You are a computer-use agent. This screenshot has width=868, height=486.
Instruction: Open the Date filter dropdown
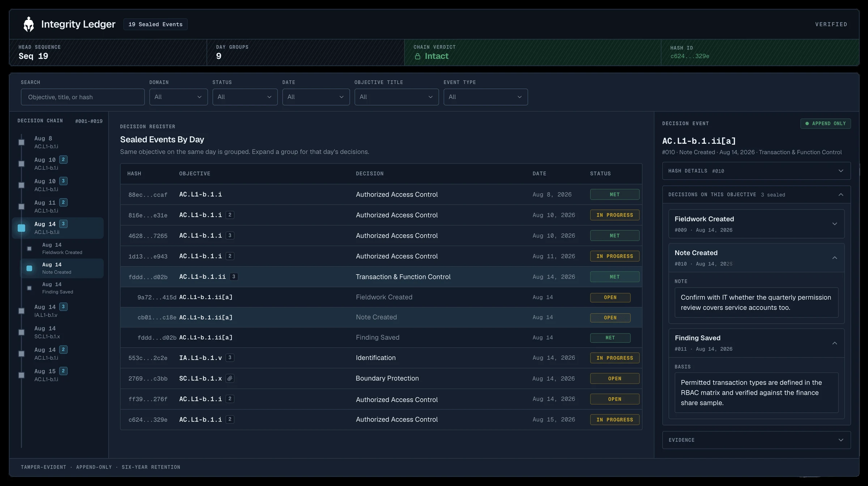point(316,97)
